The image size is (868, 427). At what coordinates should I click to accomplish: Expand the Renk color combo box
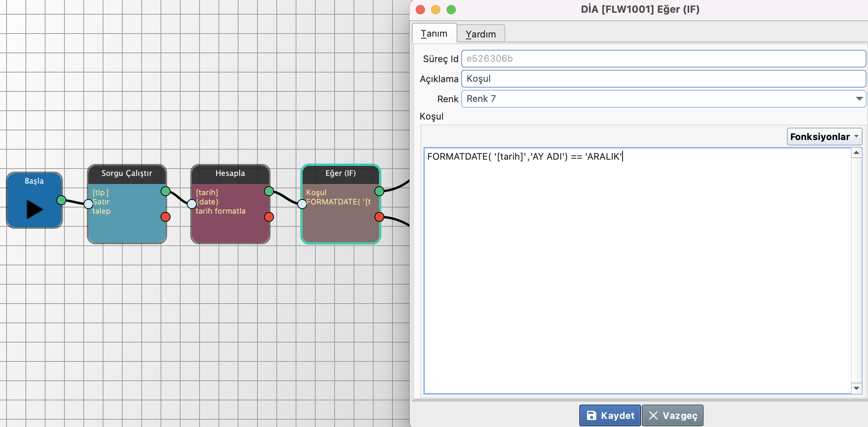pyautogui.click(x=859, y=99)
